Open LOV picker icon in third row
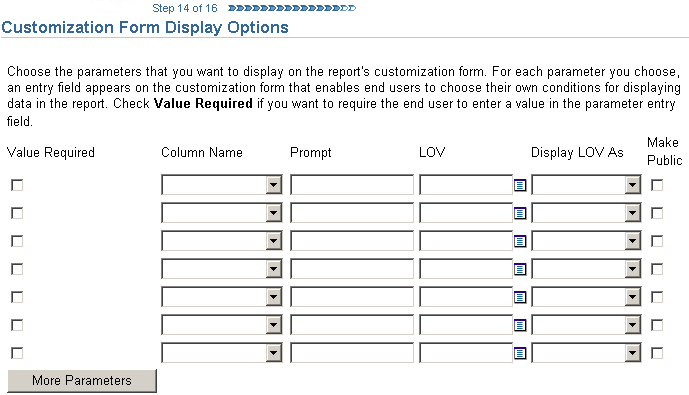The height and width of the screenshot is (395, 689). click(x=520, y=241)
